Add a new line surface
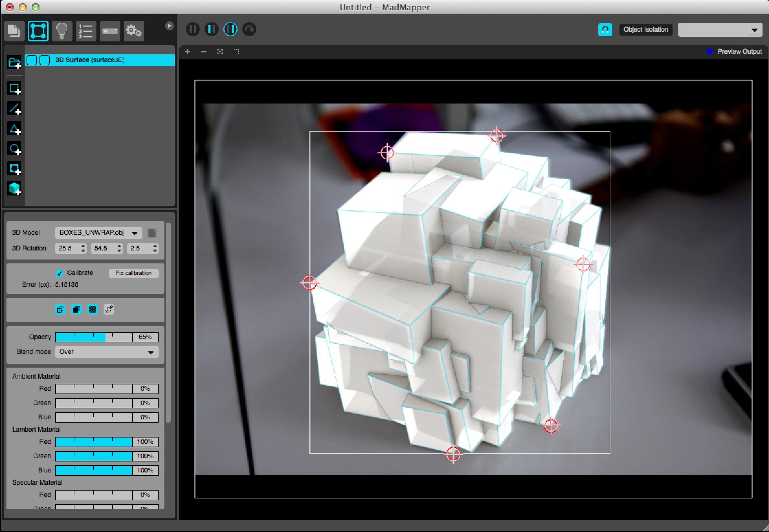Screen dimensions: 769x532 point(14,109)
